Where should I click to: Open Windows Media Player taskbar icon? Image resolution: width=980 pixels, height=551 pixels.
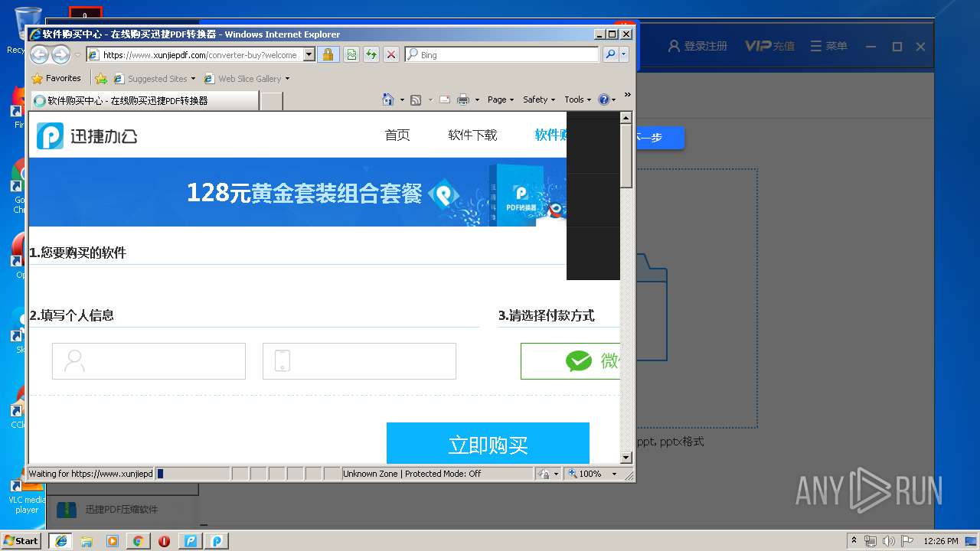(113, 541)
